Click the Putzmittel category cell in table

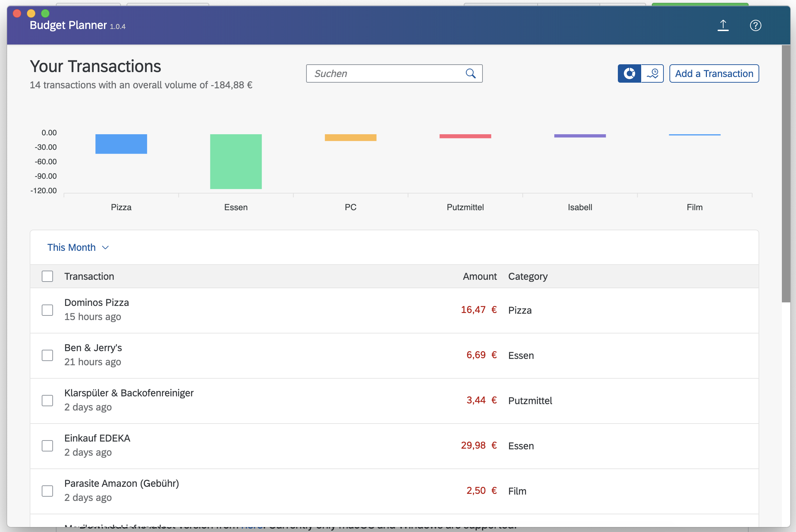click(x=530, y=401)
